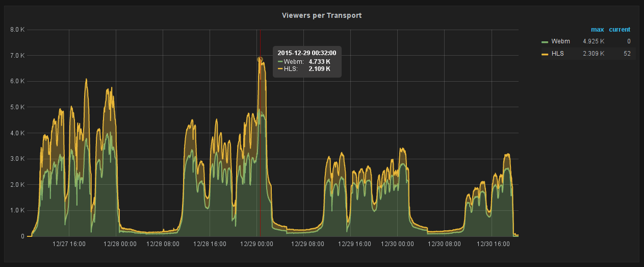
Task: Sort the legend by the max column
Action: tap(597, 30)
